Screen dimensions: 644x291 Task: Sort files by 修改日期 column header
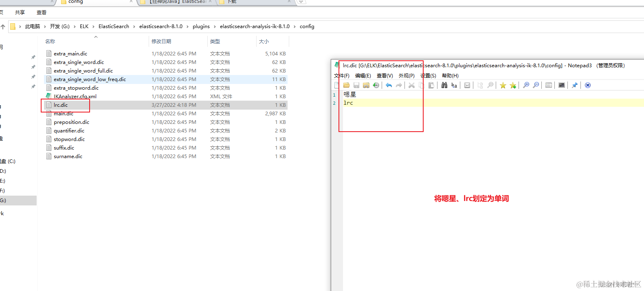(x=161, y=42)
